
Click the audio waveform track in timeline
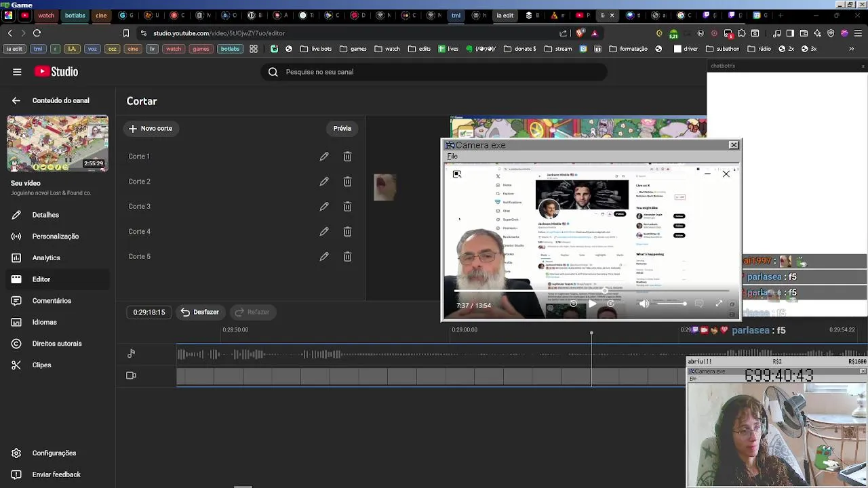431,354
